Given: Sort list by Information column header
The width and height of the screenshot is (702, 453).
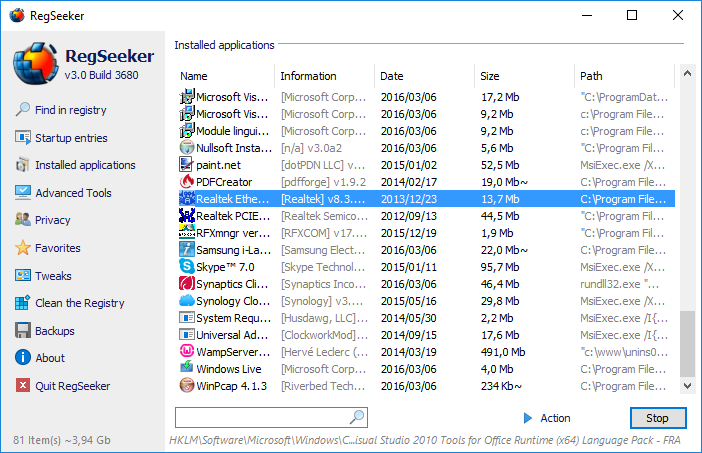Looking at the screenshot, I should 325,76.
